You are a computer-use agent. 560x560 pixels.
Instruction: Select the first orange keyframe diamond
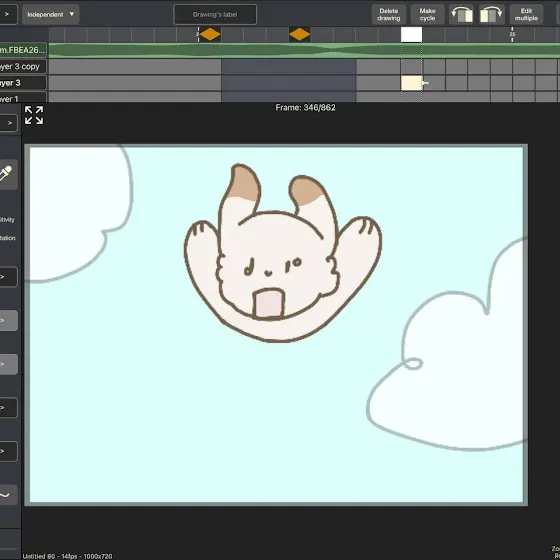210,35
